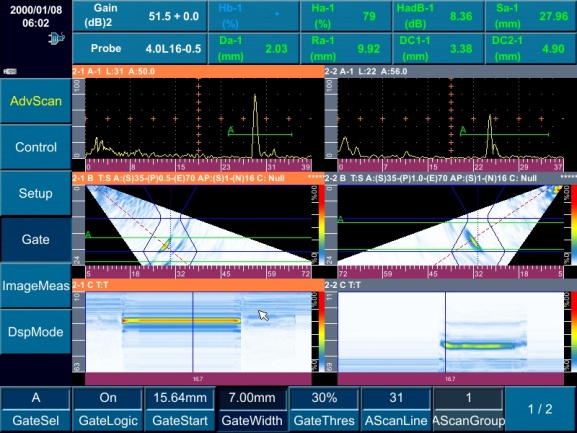This screenshot has width=577, height=433.
Task: Open the AdvScan menu
Action: tap(36, 101)
